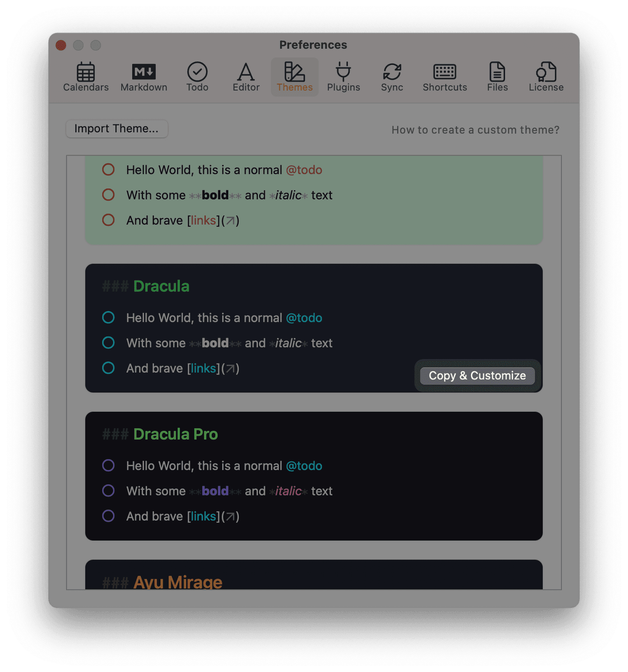Click the Import Theme... button
628x672 pixels.
point(117,129)
